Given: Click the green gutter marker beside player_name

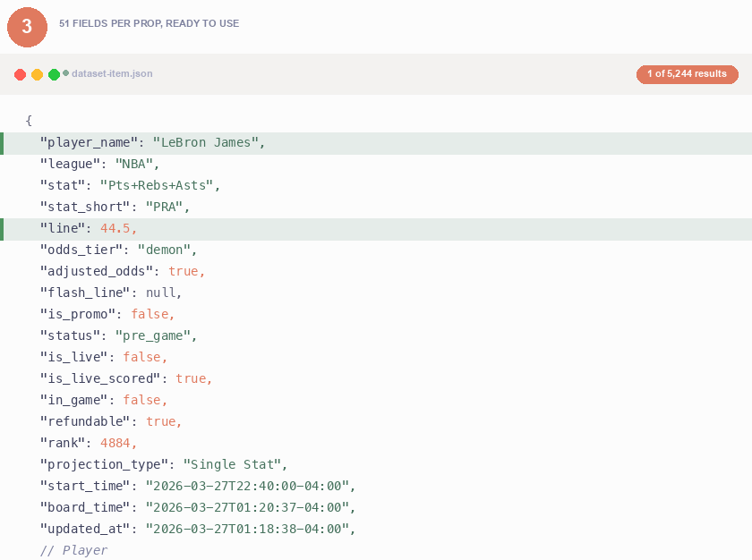Looking at the screenshot, I should click(4, 142).
